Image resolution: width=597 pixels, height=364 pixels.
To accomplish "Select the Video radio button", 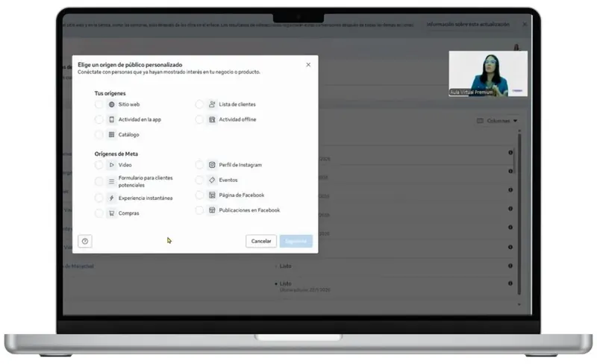I will (99, 165).
